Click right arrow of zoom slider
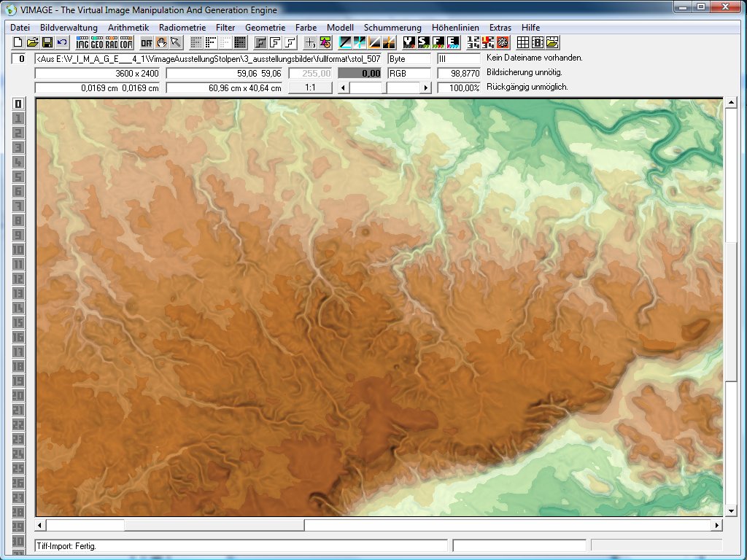Image resolution: width=747 pixels, height=560 pixels. click(427, 87)
